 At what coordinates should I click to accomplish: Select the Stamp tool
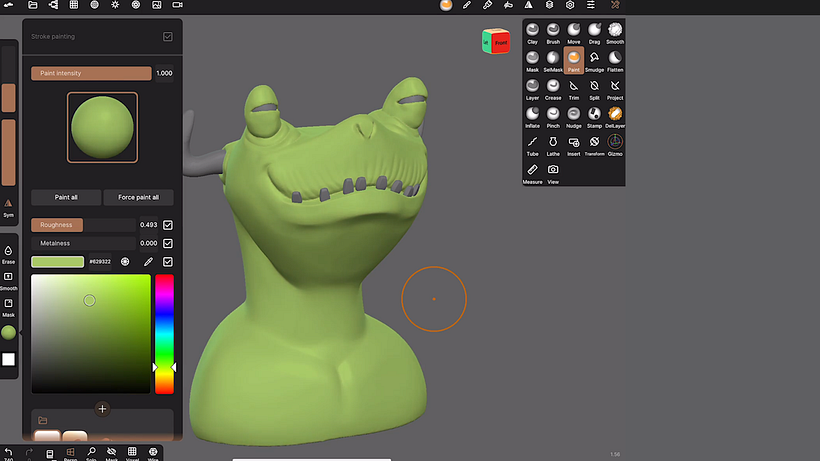tap(594, 118)
